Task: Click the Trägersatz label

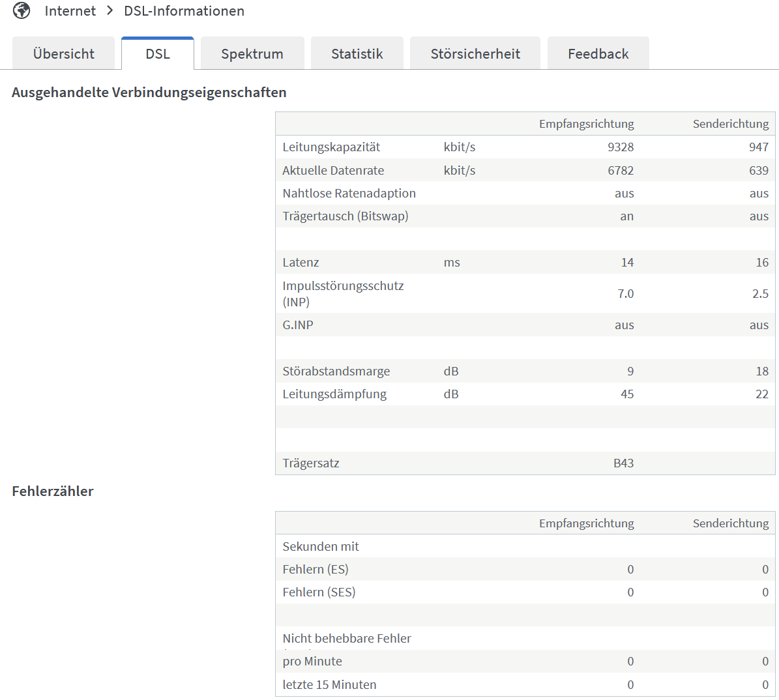Action: tap(311, 463)
